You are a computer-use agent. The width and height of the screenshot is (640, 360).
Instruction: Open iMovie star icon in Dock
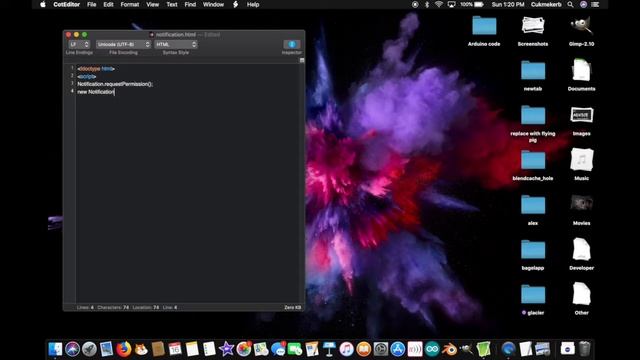(226, 349)
